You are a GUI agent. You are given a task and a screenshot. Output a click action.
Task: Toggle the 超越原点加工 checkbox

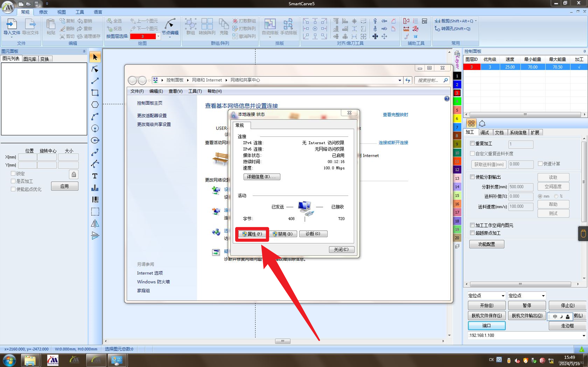coord(472,233)
